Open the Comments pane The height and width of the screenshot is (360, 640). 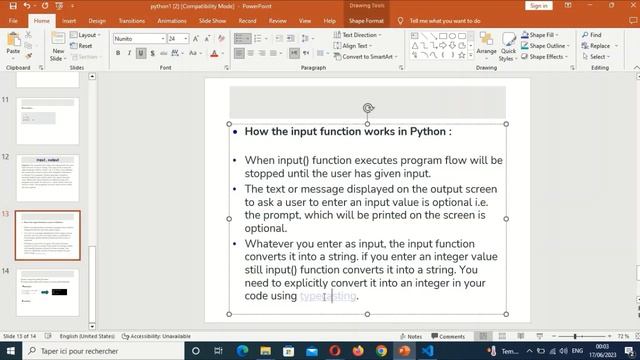pos(448,336)
